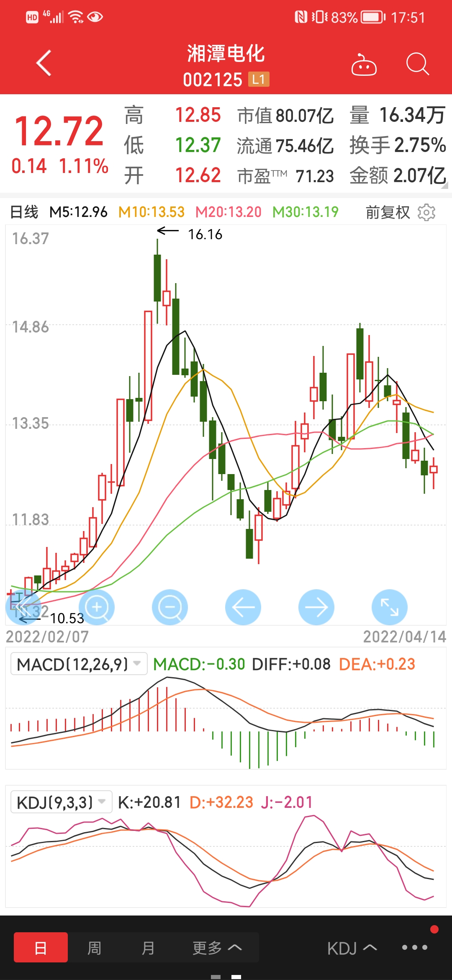Open MACD(12,26,9) indicator dropdown

pyautogui.click(x=79, y=664)
